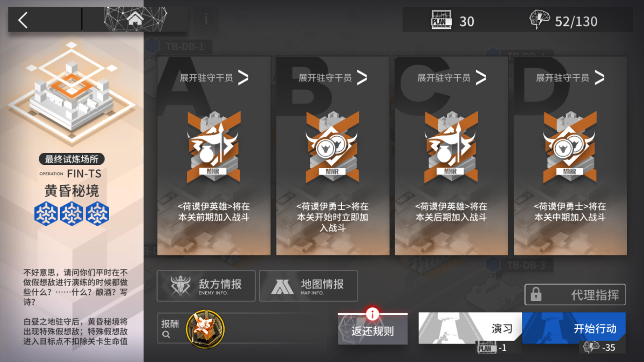Click the reward medal icon
This screenshot has width=644, height=362.
(x=205, y=329)
